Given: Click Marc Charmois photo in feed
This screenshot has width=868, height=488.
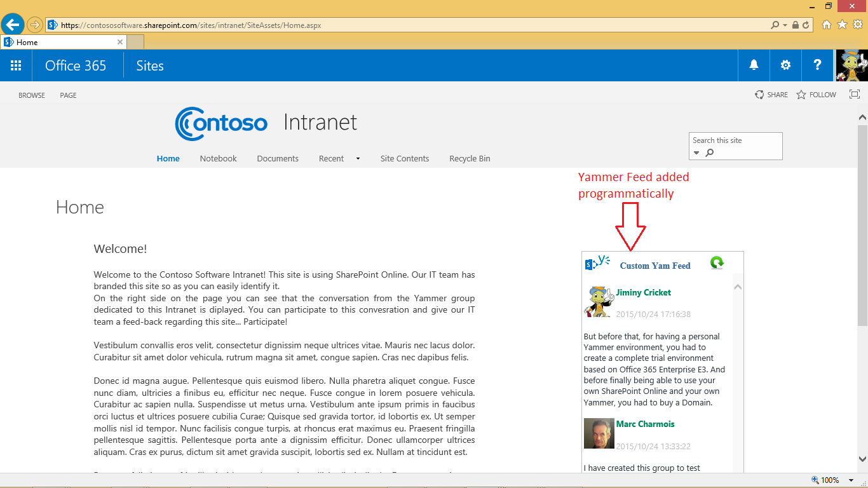Looking at the screenshot, I should coord(599,433).
